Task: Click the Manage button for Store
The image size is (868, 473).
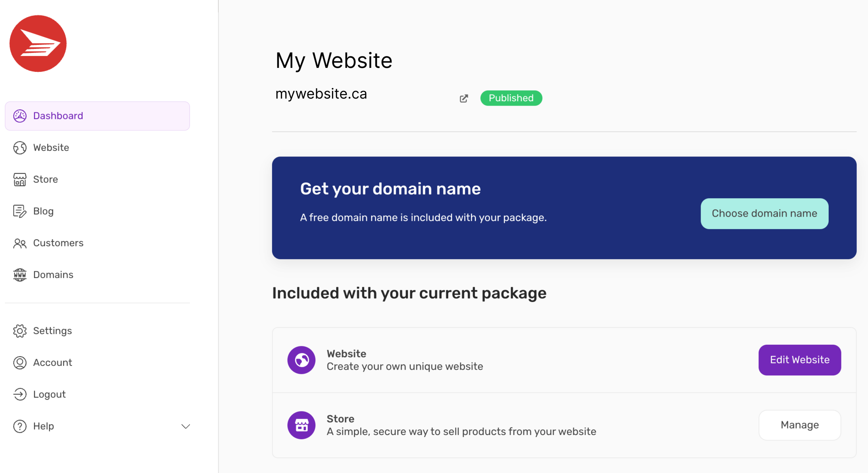Action: point(800,425)
